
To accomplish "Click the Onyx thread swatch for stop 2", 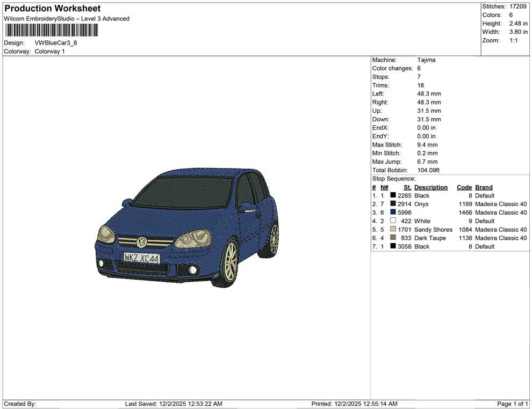I will (x=392, y=204).
